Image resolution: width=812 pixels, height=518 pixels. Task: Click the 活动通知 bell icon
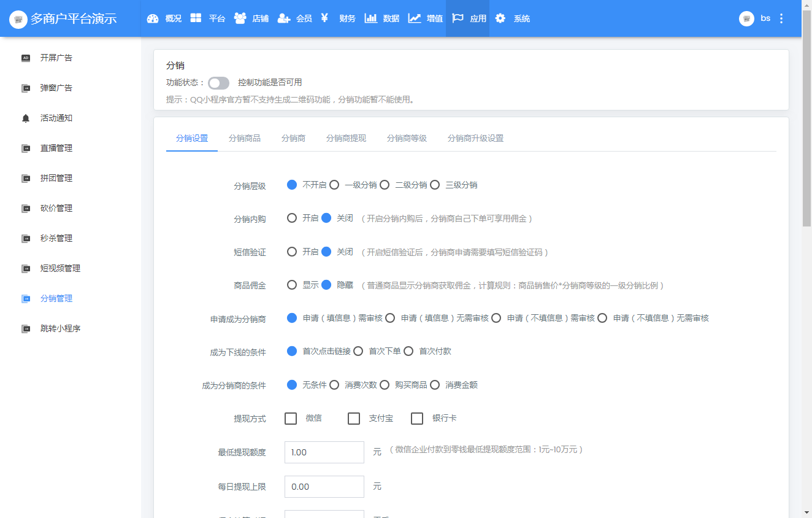(26, 118)
